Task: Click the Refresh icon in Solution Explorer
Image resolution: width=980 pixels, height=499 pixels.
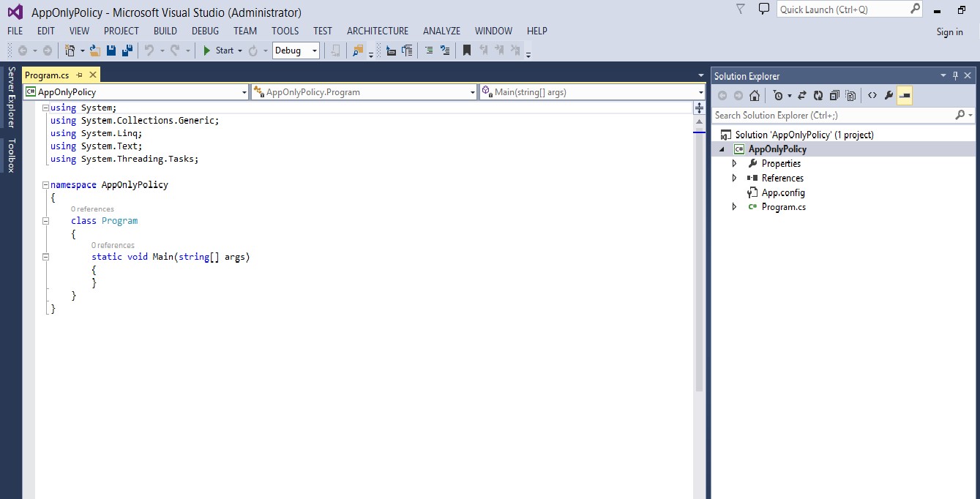Action: 818,95
